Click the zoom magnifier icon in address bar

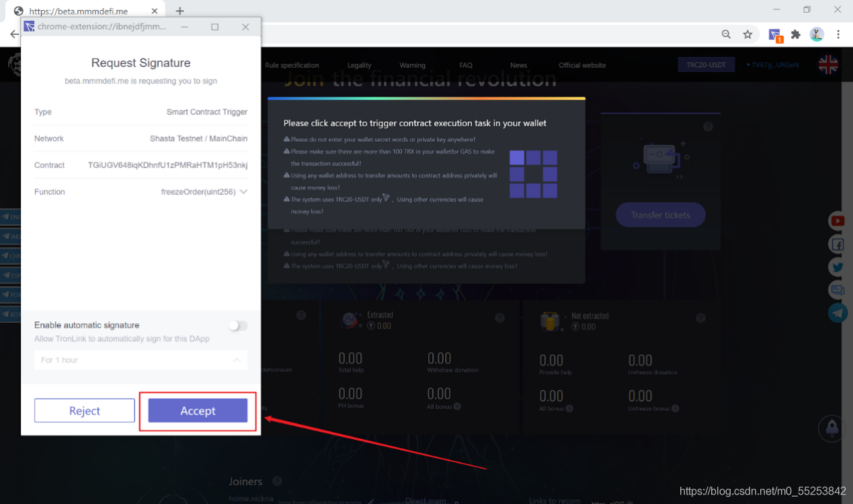[x=726, y=34]
